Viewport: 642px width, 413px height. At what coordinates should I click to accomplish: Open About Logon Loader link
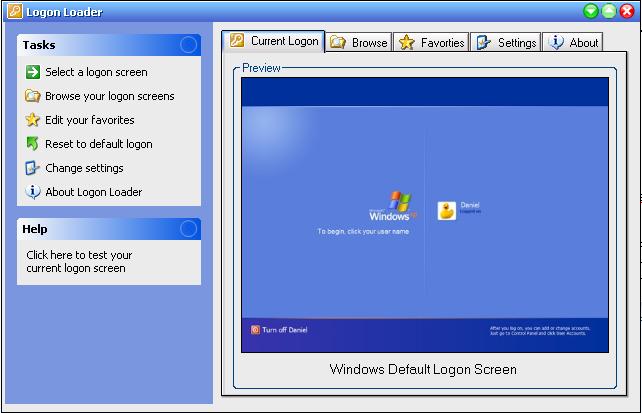(94, 192)
